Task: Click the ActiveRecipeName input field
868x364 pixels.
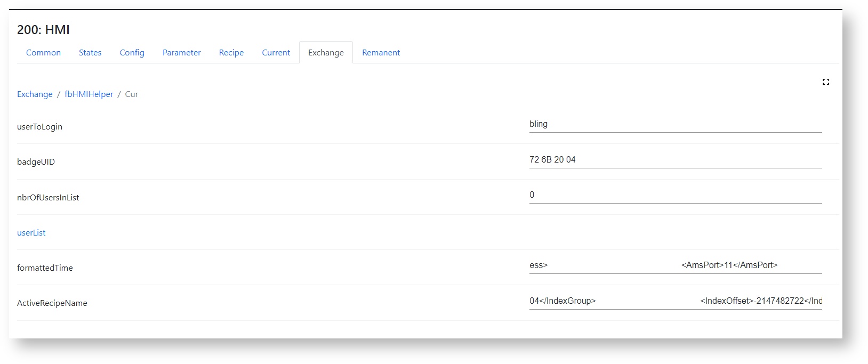Action: point(675,301)
